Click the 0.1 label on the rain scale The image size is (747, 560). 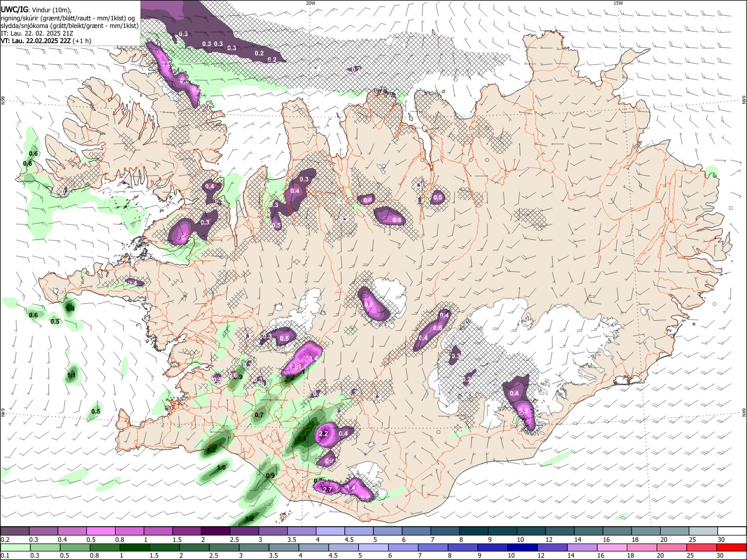click(x=4, y=555)
